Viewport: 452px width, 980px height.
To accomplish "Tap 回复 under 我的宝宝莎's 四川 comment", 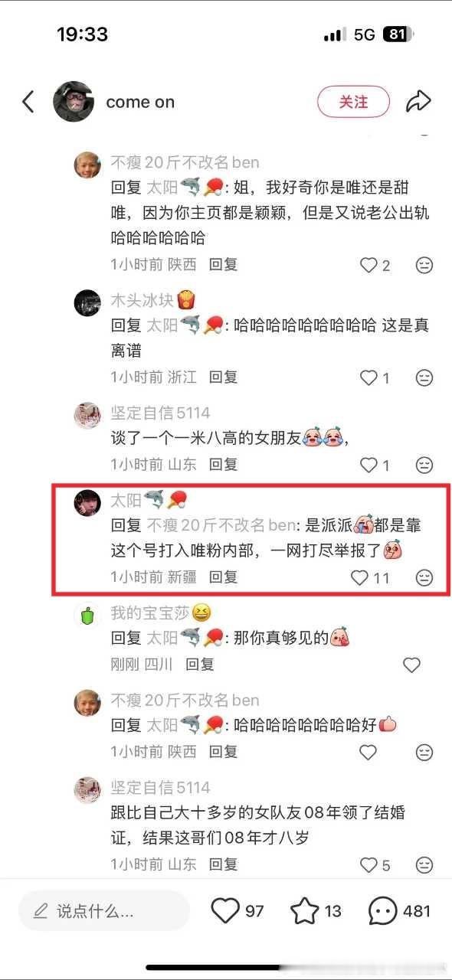I will point(200,664).
